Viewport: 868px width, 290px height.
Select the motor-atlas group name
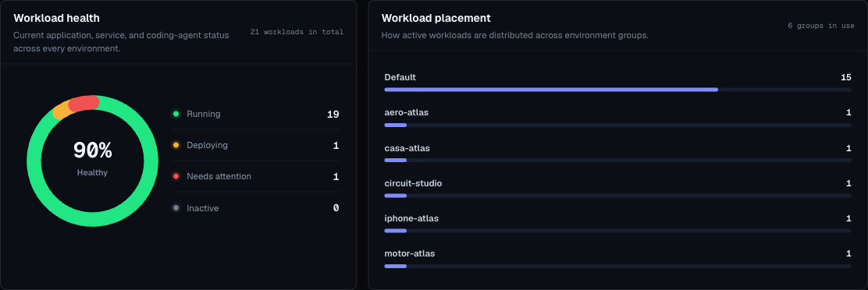coord(410,253)
